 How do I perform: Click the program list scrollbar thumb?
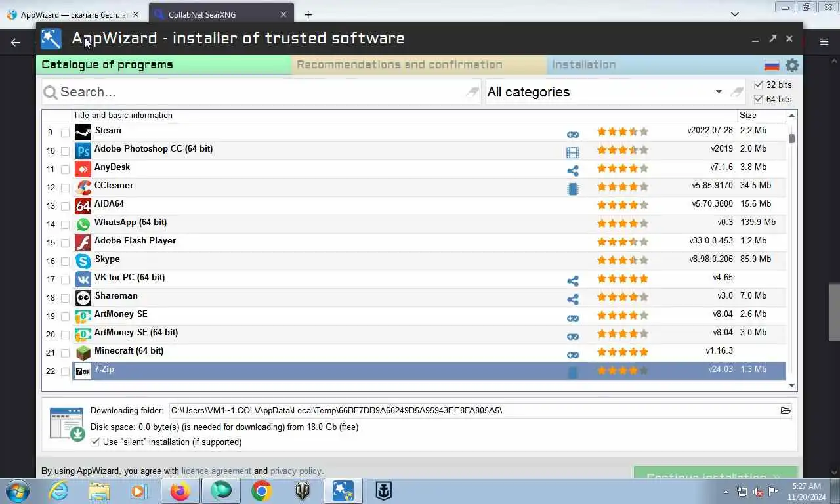[x=791, y=138]
